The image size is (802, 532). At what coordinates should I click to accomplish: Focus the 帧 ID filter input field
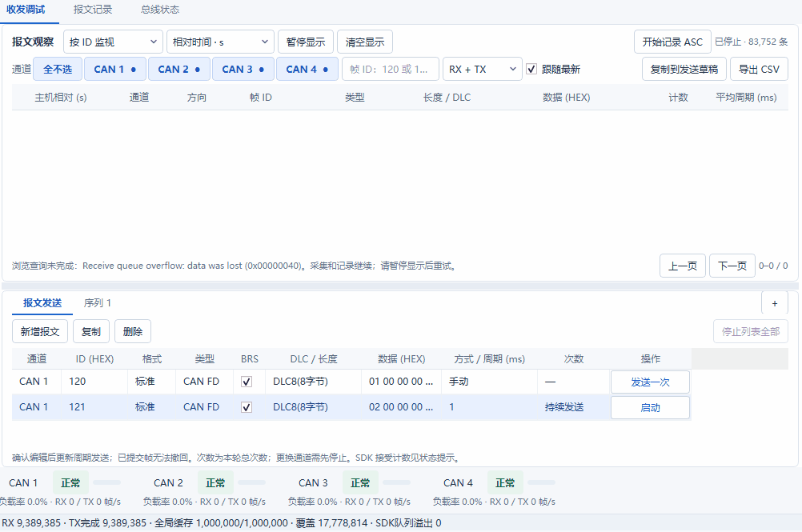pos(391,69)
